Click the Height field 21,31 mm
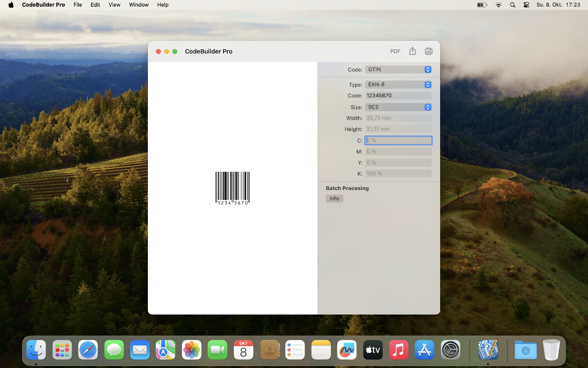The image size is (588, 368). 399,129
